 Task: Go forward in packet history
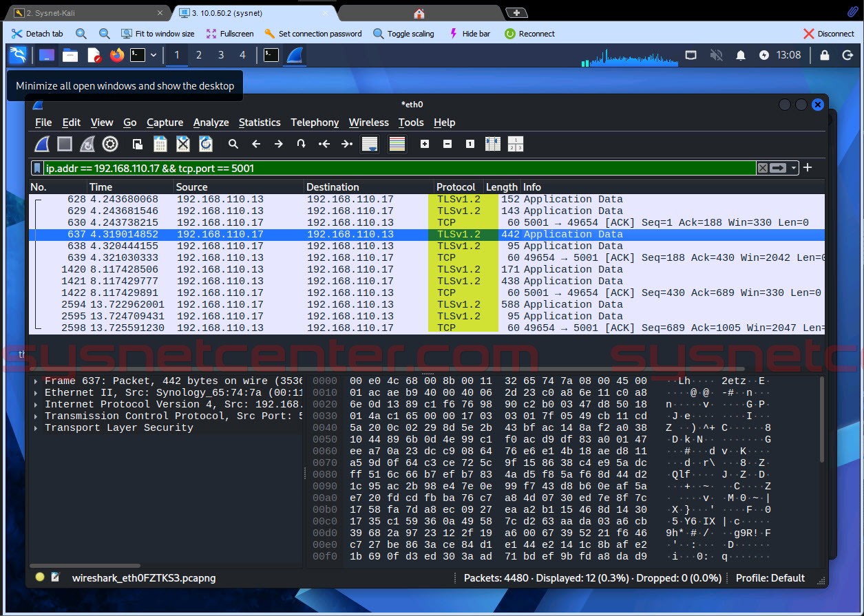[279, 144]
